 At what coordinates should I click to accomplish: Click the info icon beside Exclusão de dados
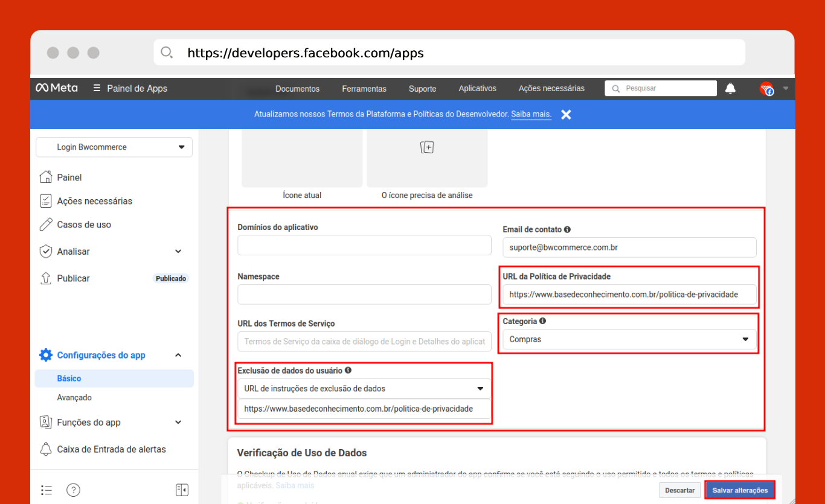pyautogui.click(x=348, y=370)
